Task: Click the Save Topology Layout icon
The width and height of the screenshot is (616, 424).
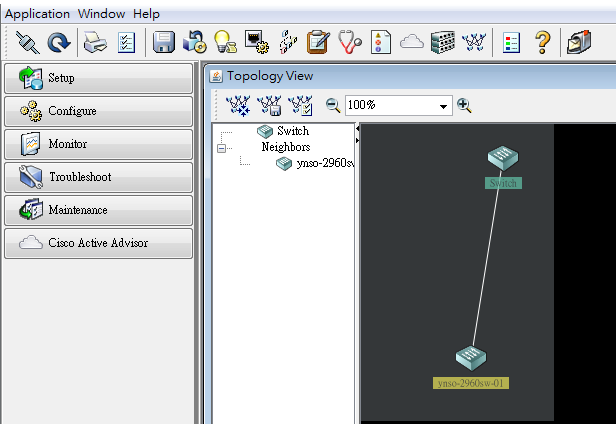Action: point(270,106)
